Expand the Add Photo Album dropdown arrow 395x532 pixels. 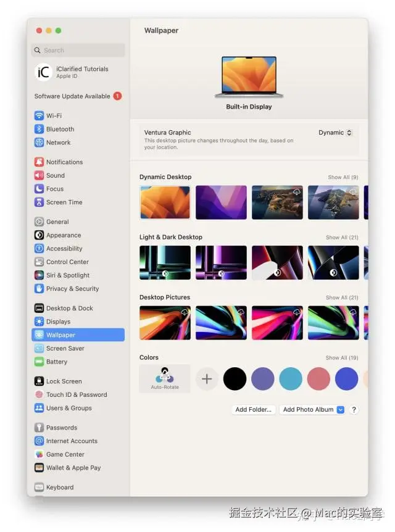click(340, 410)
